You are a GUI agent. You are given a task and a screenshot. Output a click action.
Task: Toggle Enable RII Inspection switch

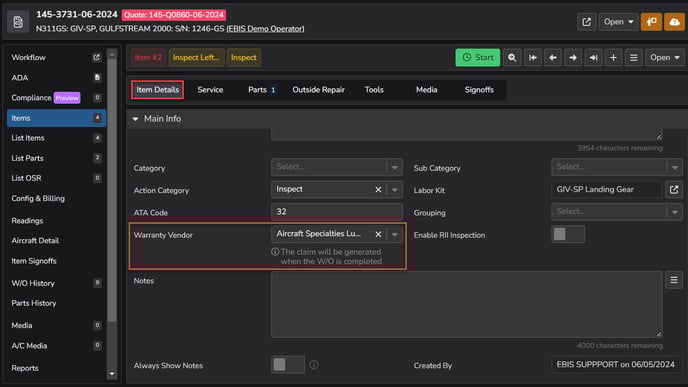click(568, 234)
